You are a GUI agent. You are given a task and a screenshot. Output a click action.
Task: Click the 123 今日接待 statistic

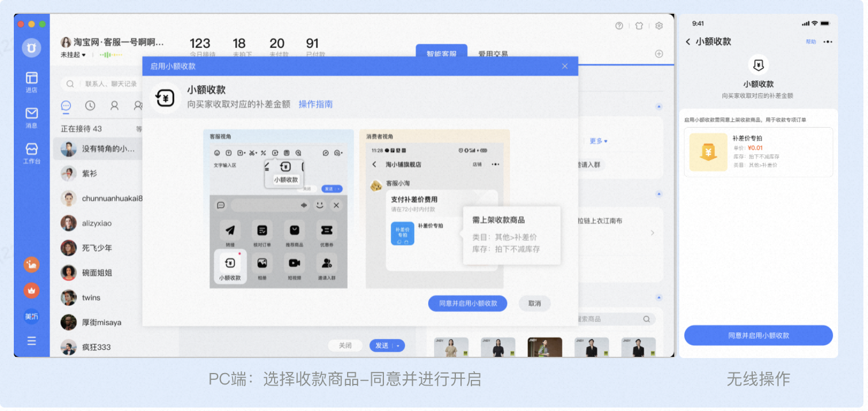[x=201, y=47]
